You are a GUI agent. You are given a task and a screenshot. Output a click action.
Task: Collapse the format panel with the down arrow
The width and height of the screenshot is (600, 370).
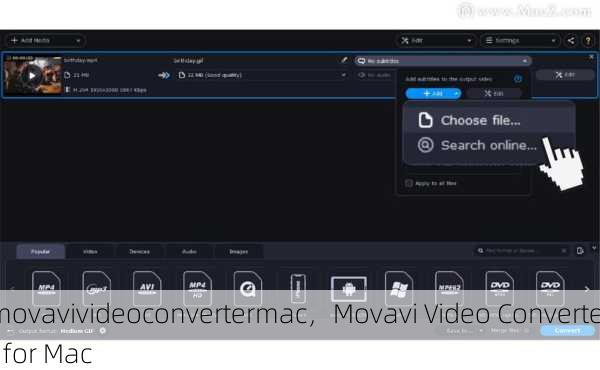594,248
